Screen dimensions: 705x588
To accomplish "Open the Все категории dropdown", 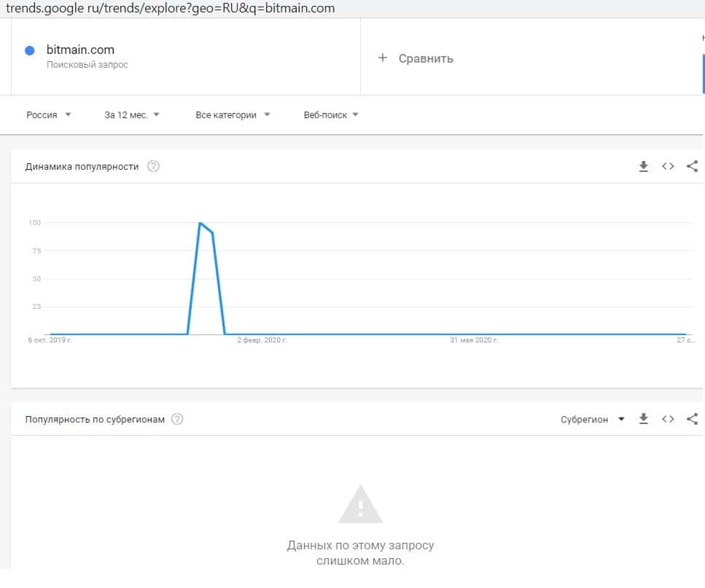I will [x=233, y=114].
